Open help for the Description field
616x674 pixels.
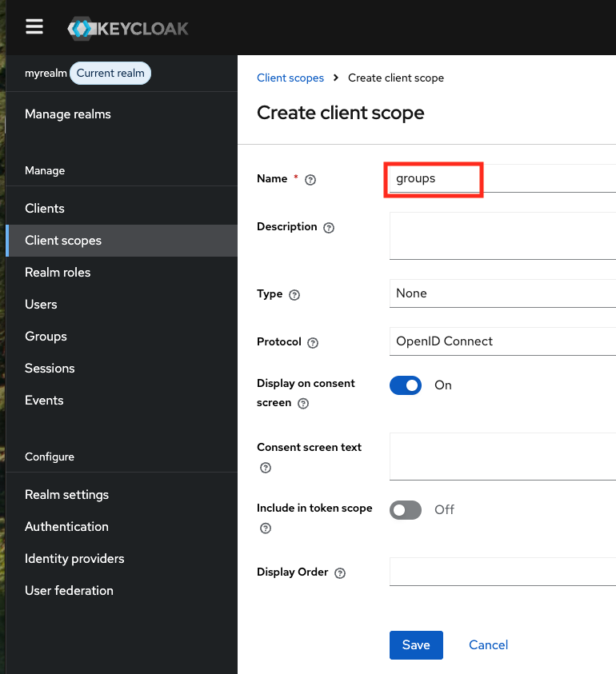point(329,227)
